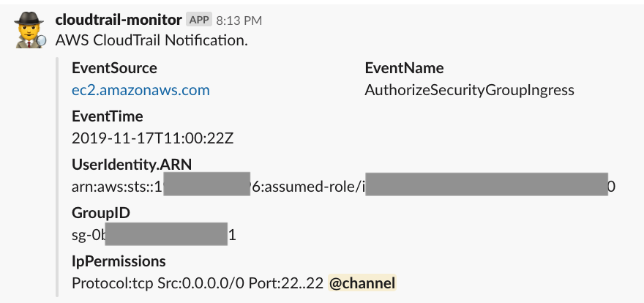Click the gray attachment border bar
This screenshot has width=644, height=303.
[56, 177]
